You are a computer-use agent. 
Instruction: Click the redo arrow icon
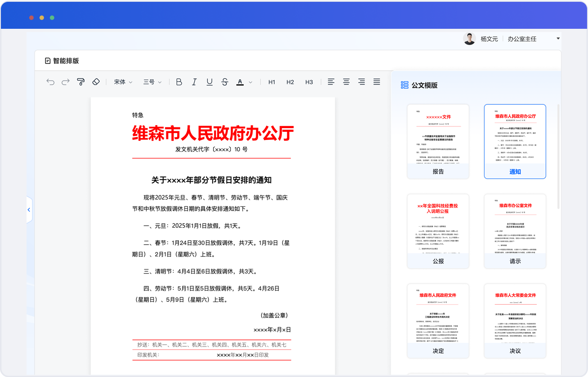[66, 82]
